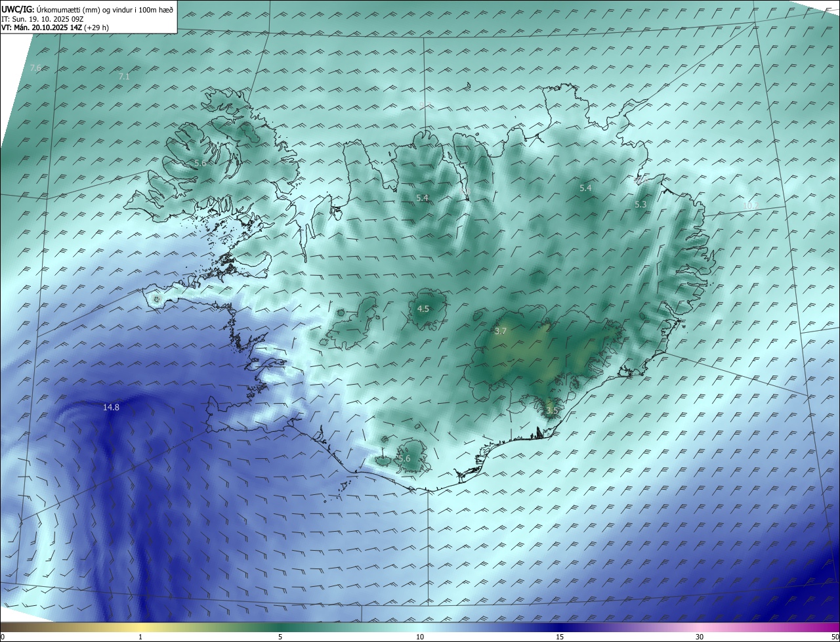Click the 7.1 value label
The image size is (840, 642).
click(124, 77)
